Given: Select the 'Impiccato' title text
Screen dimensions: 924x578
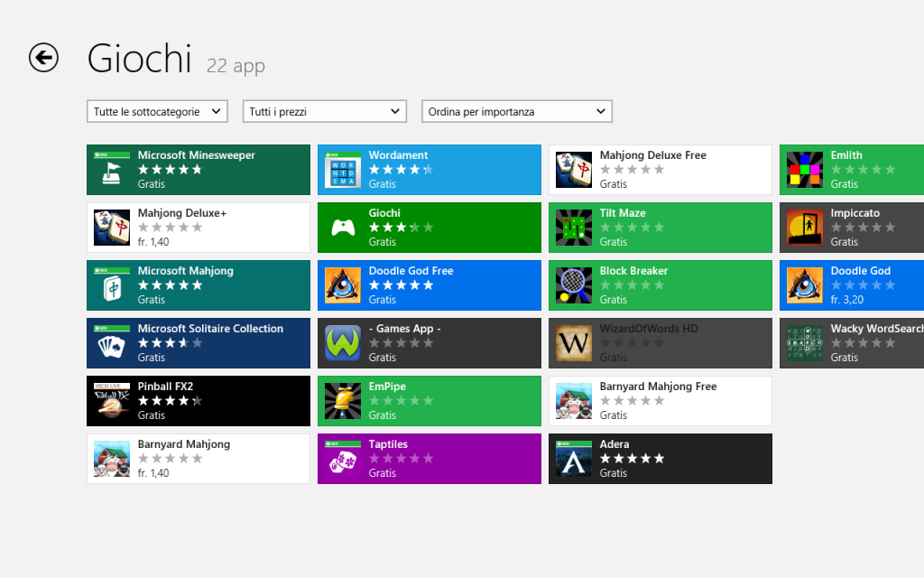Looking at the screenshot, I should tap(855, 213).
